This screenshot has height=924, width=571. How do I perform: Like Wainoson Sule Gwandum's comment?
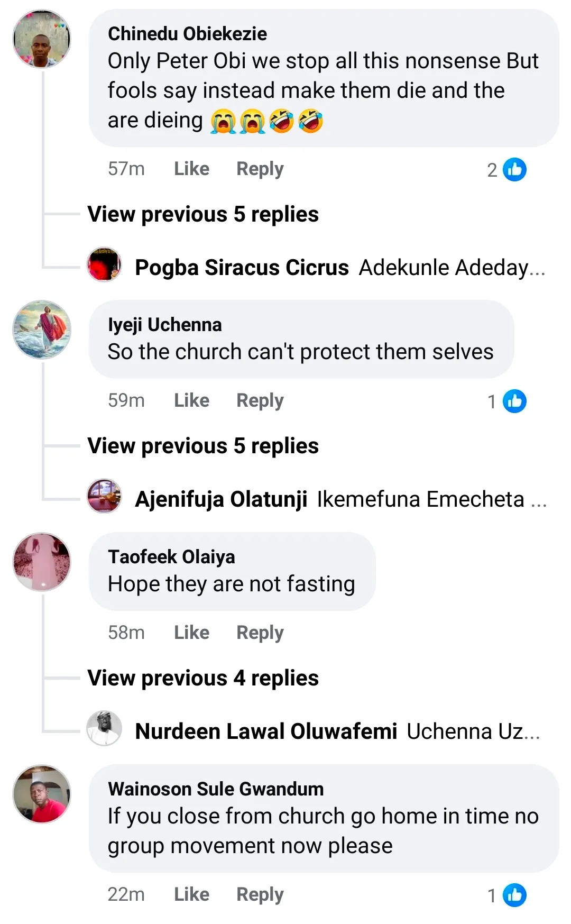coord(191,894)
